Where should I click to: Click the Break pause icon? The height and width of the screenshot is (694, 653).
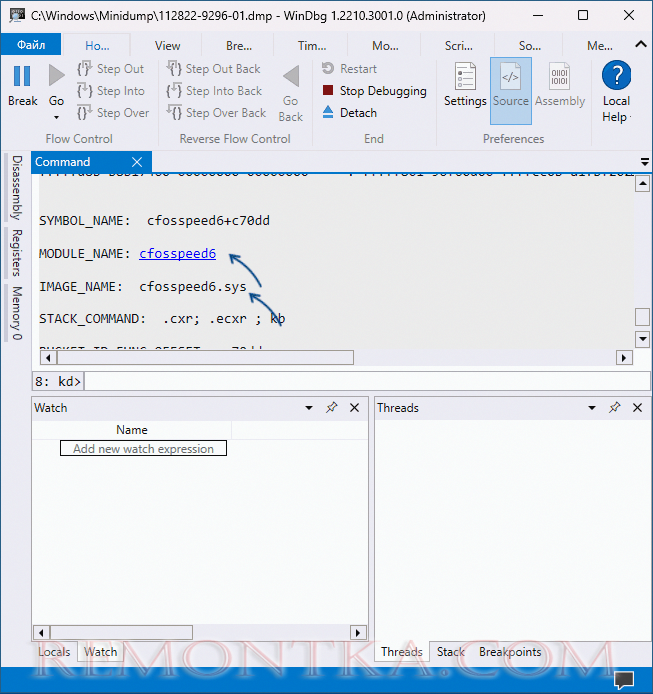pyautogui.click(x=22, y=76)
